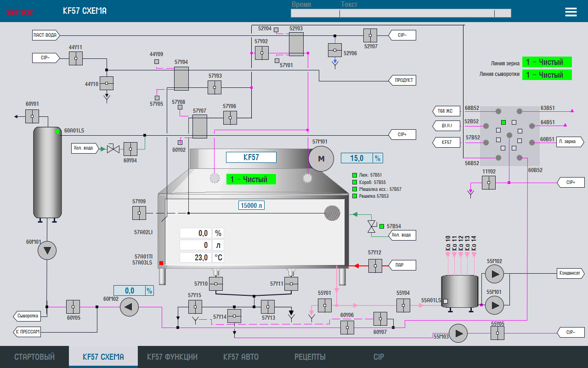Select the 55M03 pump icon
Screen dimensions: 588x368
click(x=458, y=333)
